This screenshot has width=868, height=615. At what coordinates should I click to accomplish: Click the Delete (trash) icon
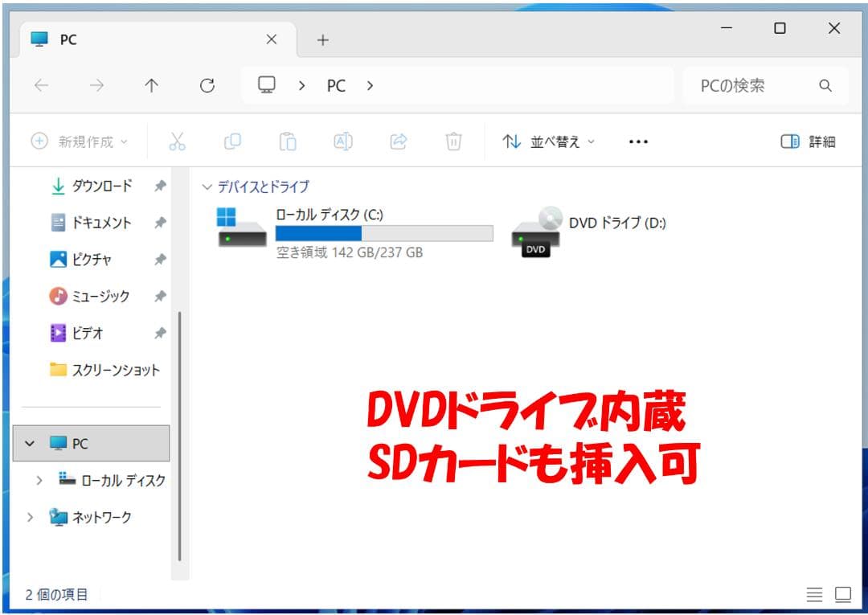click(x=454, y=141)
